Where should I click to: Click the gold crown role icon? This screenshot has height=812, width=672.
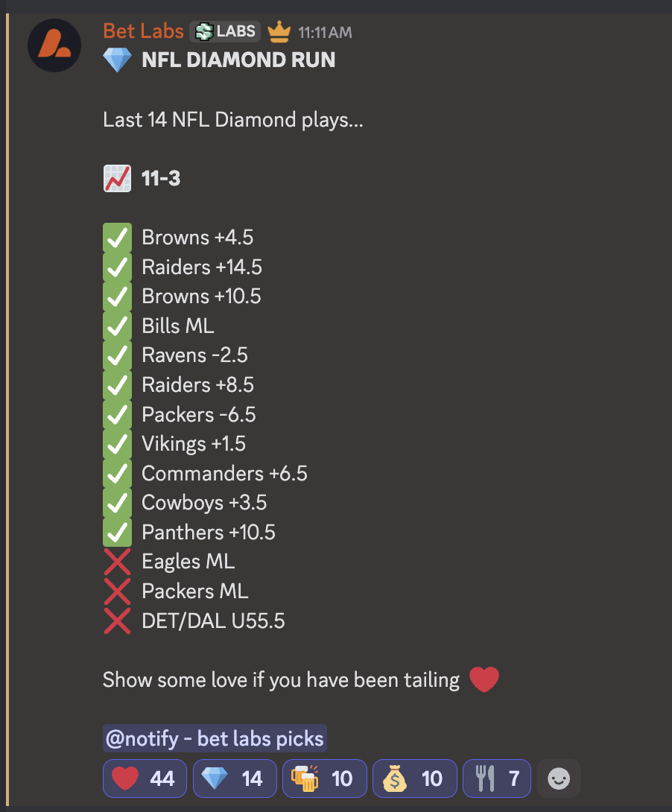click(x=279, y=31)
